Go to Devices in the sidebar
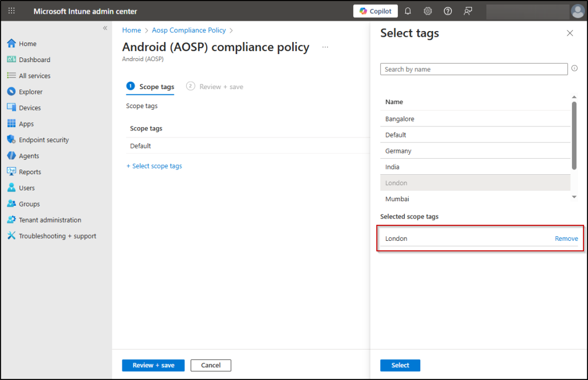 [x=30, y=108]
